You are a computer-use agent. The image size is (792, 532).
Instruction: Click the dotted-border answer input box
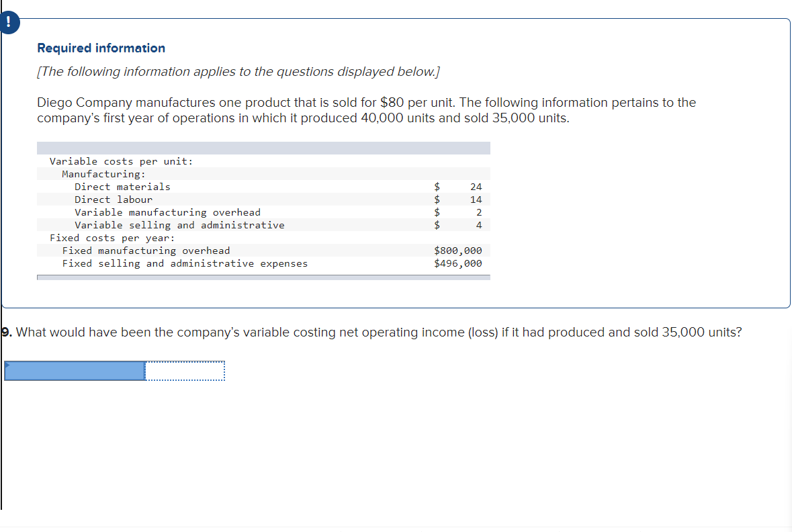click(185, 370)
